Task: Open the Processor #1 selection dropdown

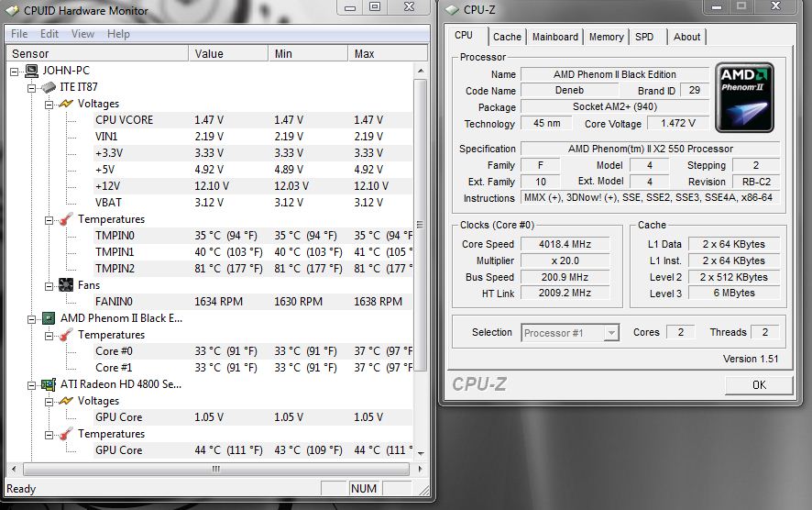Action: click(x=611, y=333)
